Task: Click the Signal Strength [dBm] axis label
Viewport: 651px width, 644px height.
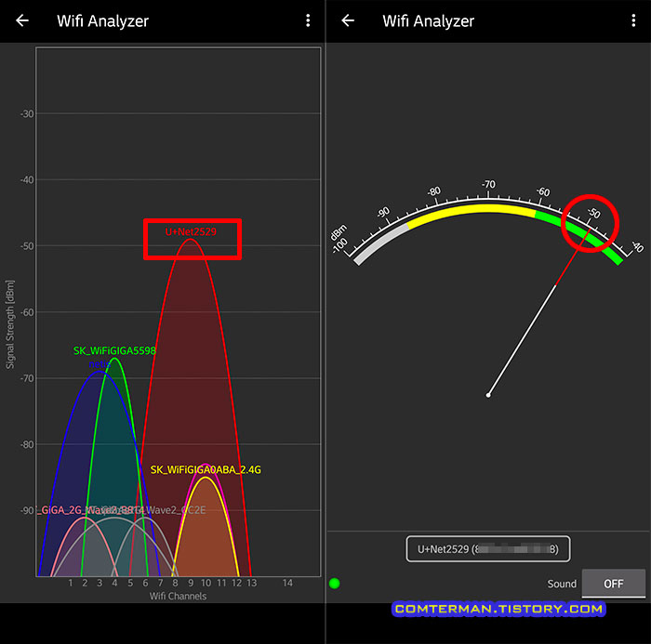Action: 10,324
